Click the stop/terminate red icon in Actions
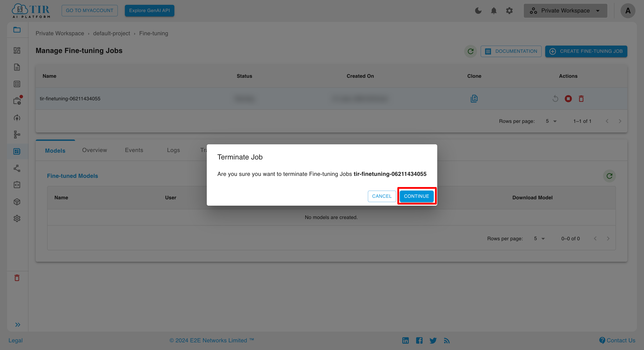 point(568,98)
